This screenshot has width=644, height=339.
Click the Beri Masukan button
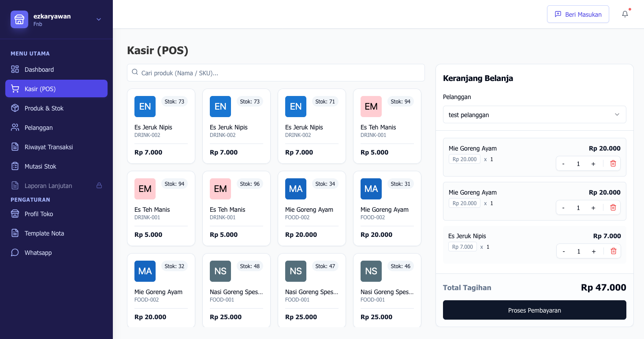click(x=578, y=14)
